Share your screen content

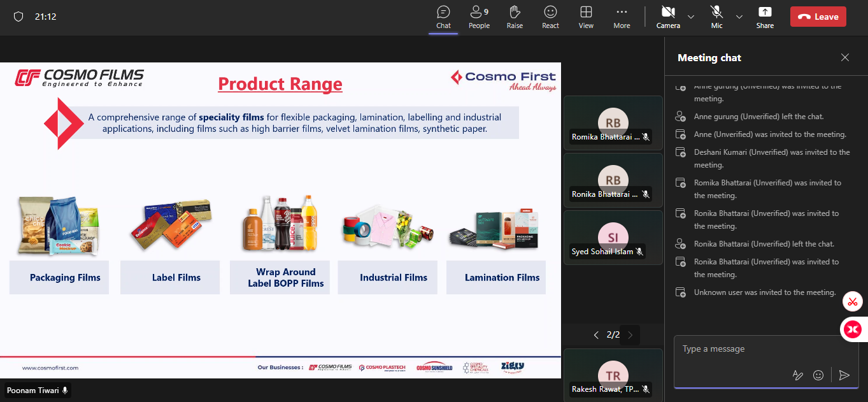pos(765,17)
